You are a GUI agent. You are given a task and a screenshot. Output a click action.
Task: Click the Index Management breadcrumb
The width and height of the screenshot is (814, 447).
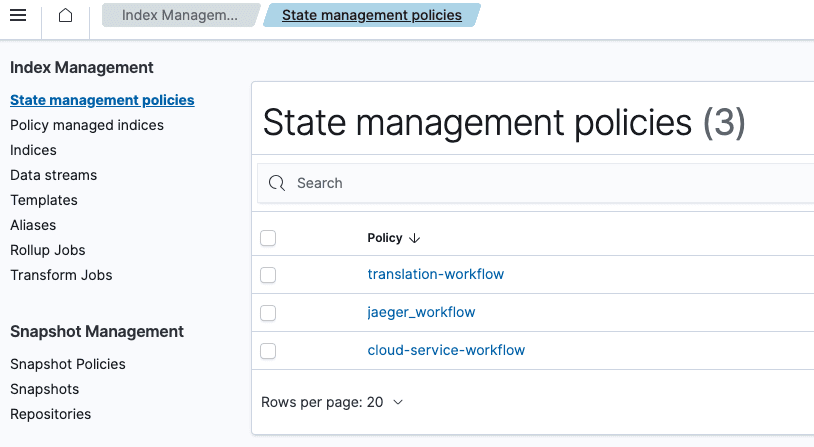[180, 16]
